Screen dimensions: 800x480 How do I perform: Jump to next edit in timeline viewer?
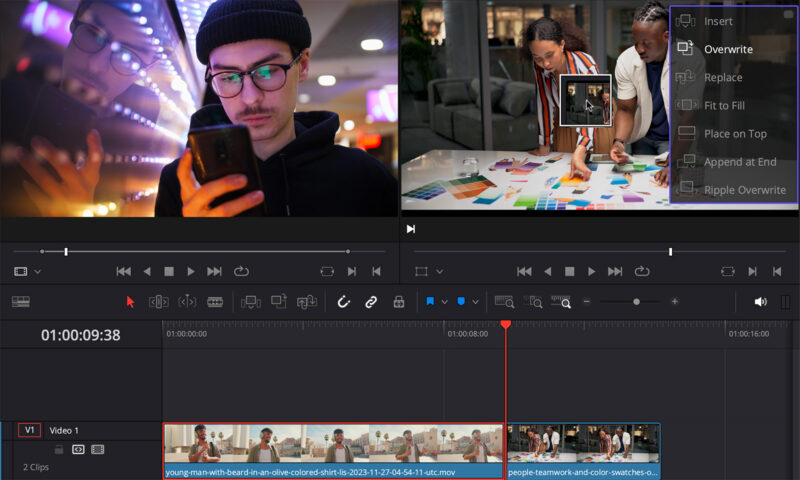615,271
